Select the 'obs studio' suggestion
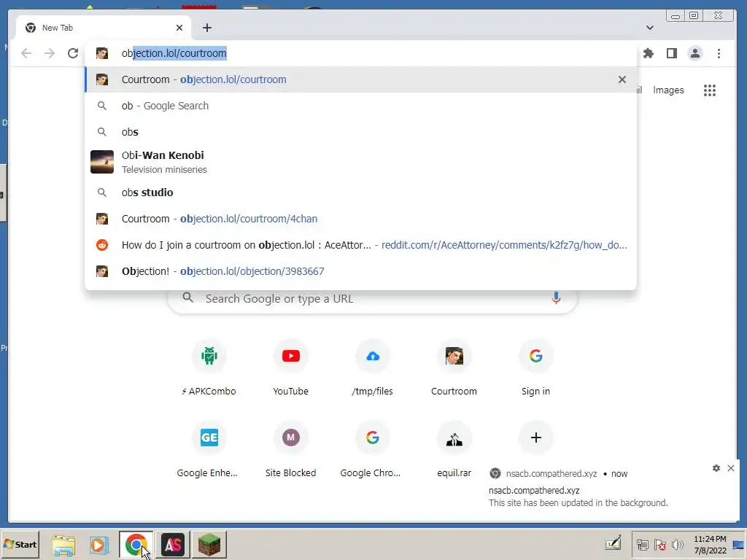Image resolution: width=747 pixels, height=560 pixels. (x=360, y=192)
